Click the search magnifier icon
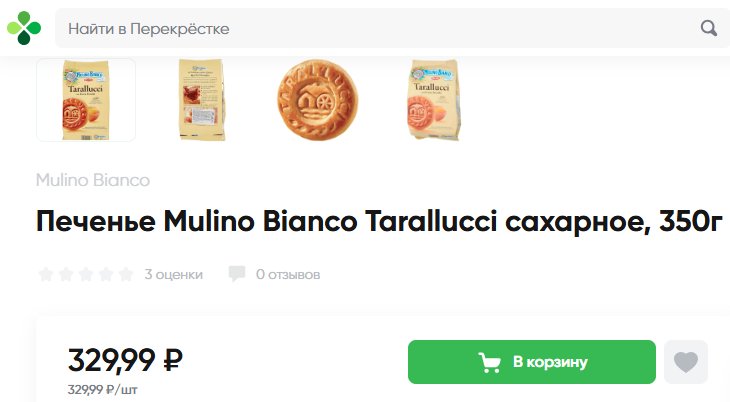Viewport: 730px width, 402px height. tap(709, 28)
